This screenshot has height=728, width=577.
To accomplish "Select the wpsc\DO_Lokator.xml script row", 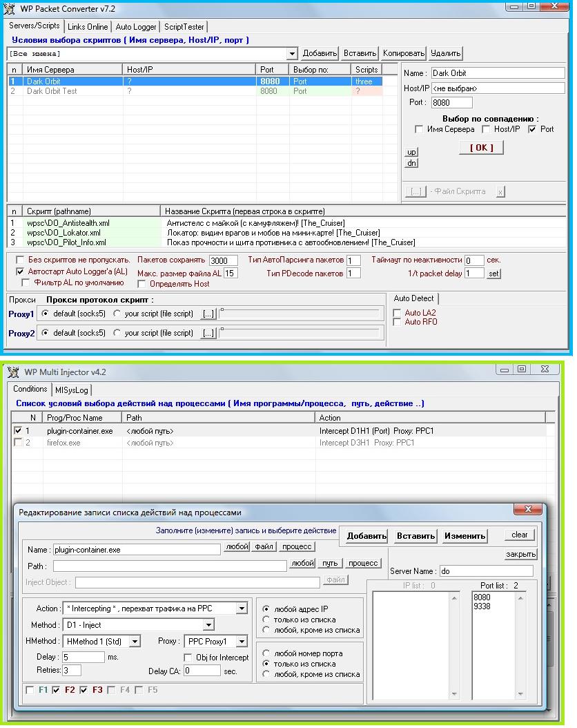I will click(287, 233).
